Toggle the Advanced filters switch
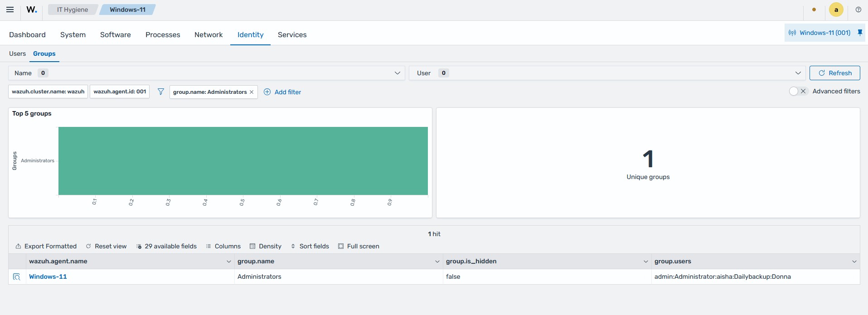 (798, 91)
